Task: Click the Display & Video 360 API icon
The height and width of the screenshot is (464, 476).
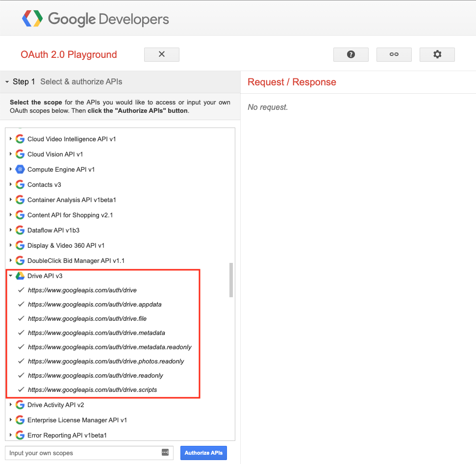Action: (20, 245)
